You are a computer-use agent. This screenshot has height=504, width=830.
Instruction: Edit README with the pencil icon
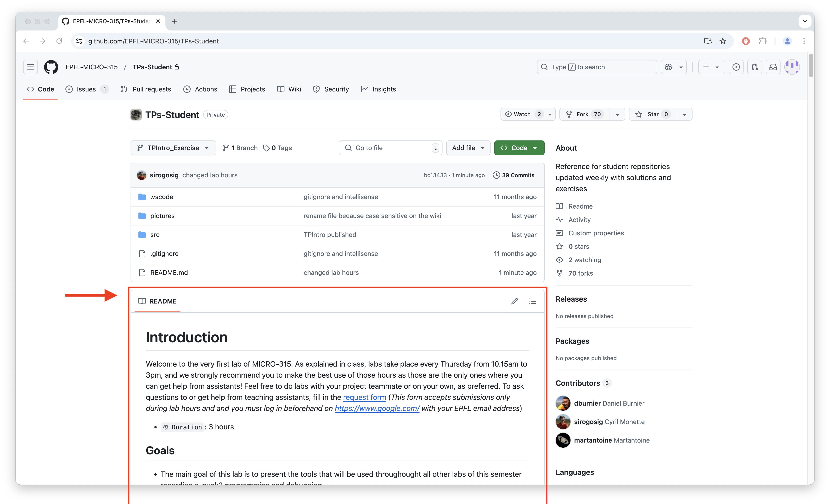pos(514,301)
